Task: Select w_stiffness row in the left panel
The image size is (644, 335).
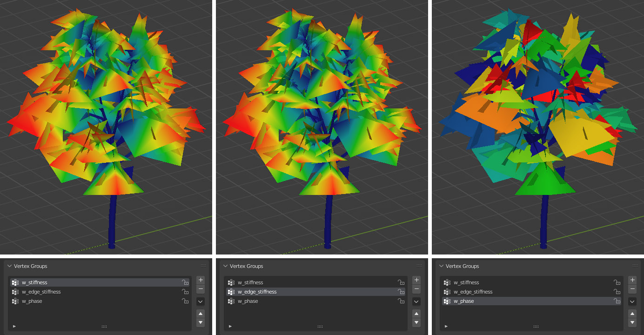Action: coord(100,282)
